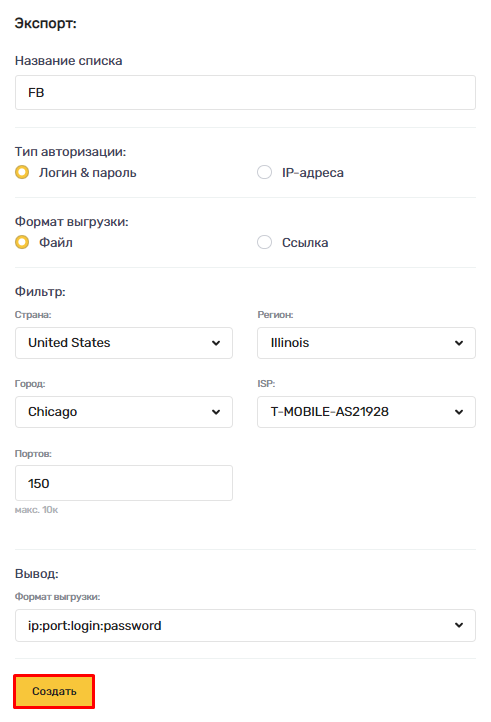Expand the arrow next to T-MOBILE-AS21928
The width and height of the screenshot is (491, 722).
[459, 412]
